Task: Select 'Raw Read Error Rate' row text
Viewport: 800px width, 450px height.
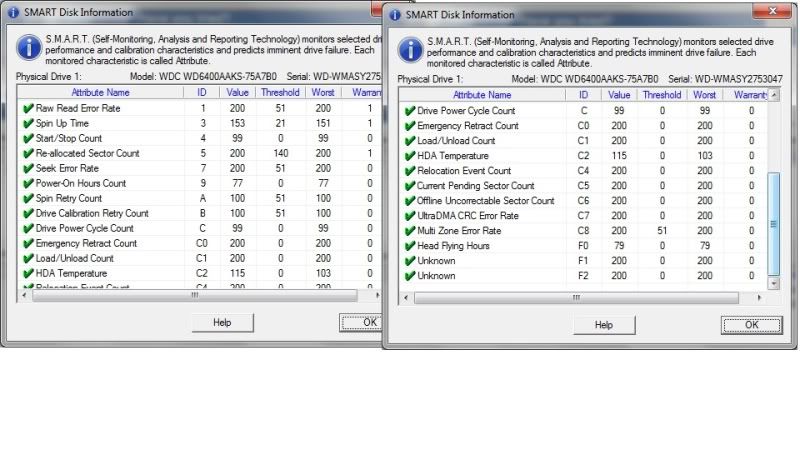Action: coord(78,108)
